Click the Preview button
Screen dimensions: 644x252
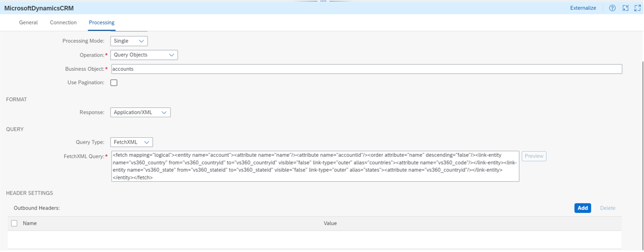534,156
